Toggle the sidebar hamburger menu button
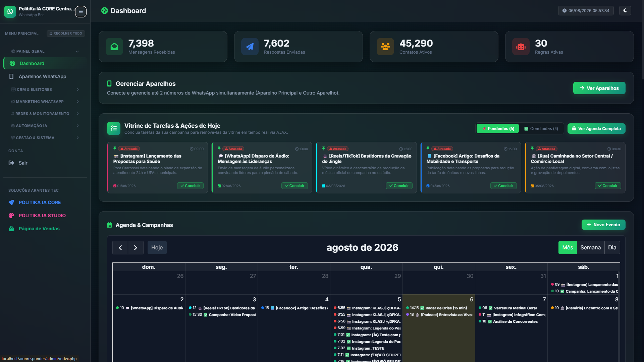The height and width of the screenshot is (362, 644). pyautogui.click(x=80, y=11)
